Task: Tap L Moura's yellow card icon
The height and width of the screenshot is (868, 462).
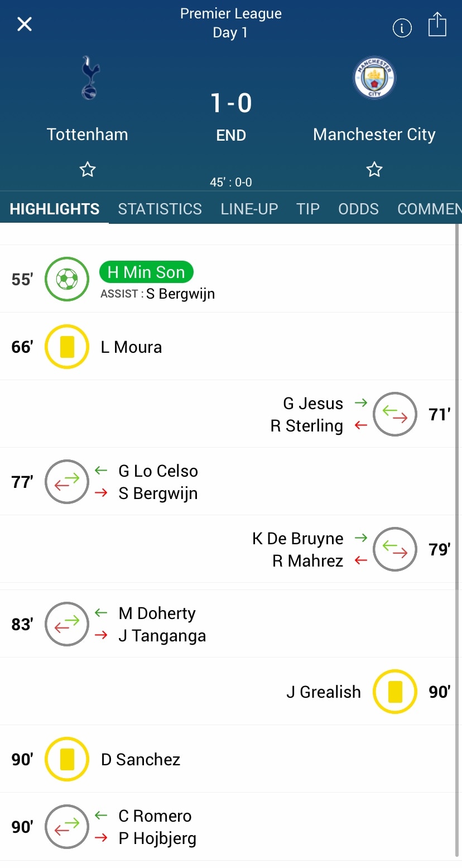Action: coord(67,347)
